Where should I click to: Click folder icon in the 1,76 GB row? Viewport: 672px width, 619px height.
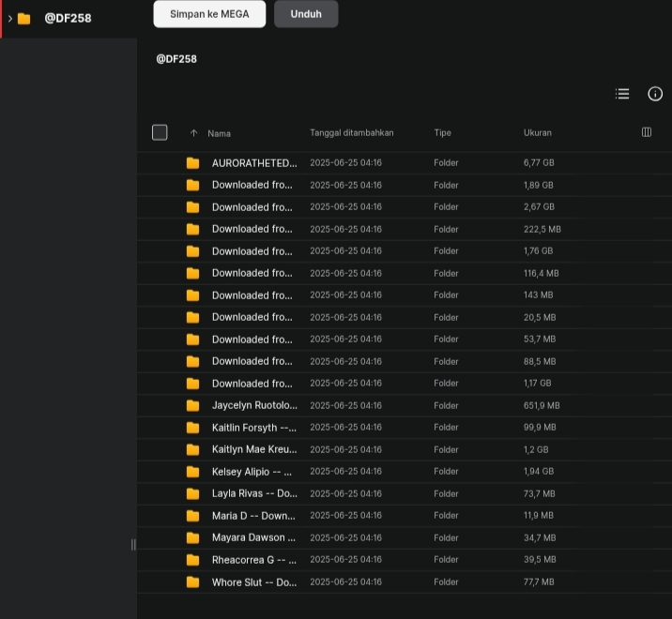coord(192,251)
